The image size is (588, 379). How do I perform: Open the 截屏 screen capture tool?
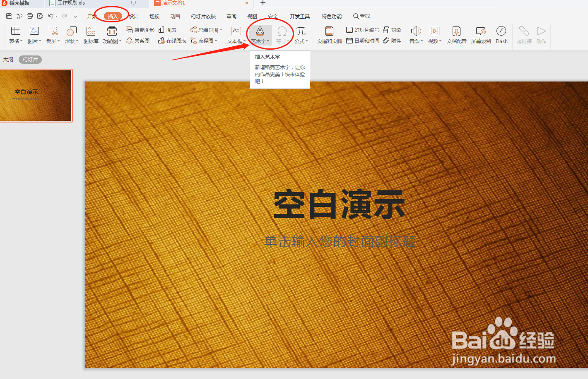tap(53, 35)
